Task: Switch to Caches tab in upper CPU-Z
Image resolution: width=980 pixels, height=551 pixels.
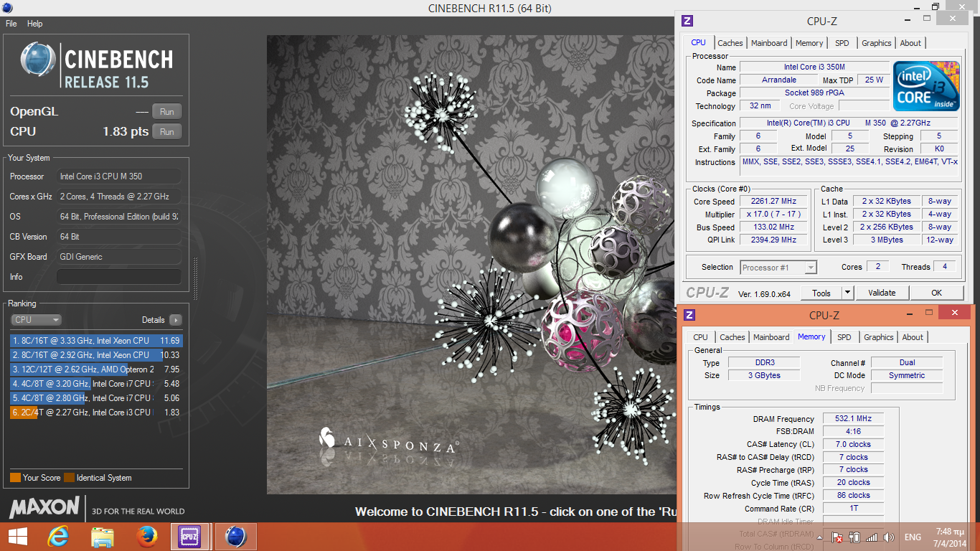Action: (730, 43)
